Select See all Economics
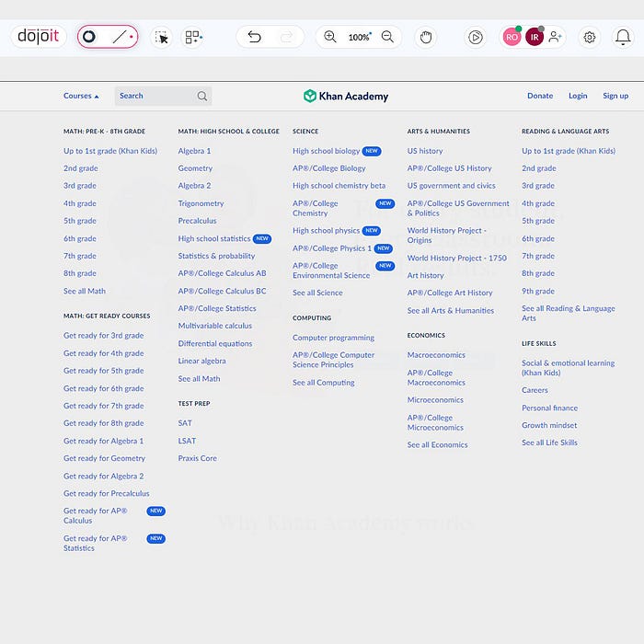644x644 pixels. [x=437, y=444]
